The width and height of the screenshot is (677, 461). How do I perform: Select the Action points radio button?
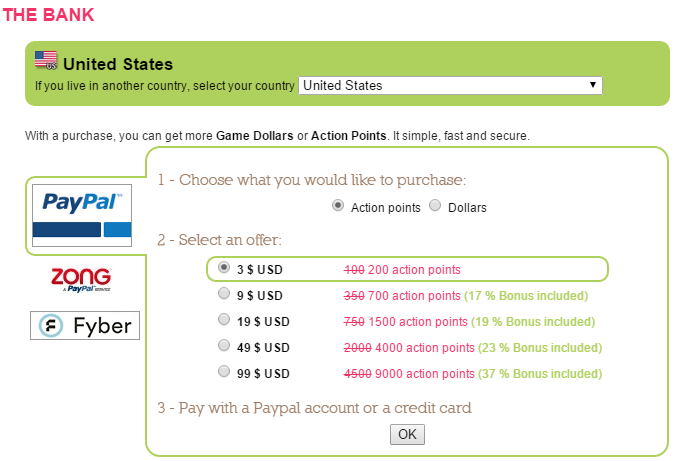click(x=339, y=207)
